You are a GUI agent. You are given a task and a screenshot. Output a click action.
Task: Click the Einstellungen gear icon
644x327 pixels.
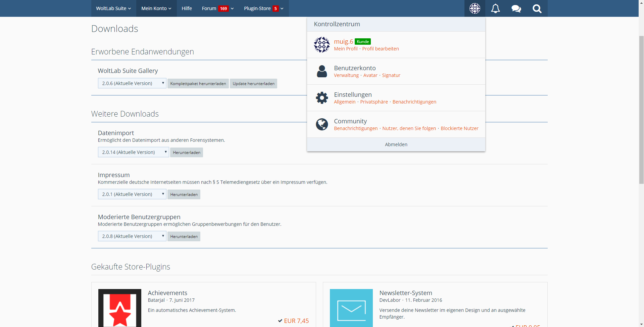pos(322,98)
